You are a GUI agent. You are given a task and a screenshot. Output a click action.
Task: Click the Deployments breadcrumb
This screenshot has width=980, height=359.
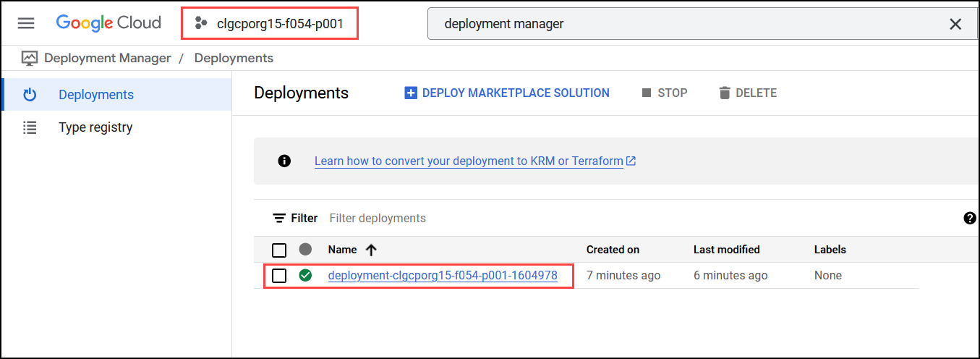point(234,58)
